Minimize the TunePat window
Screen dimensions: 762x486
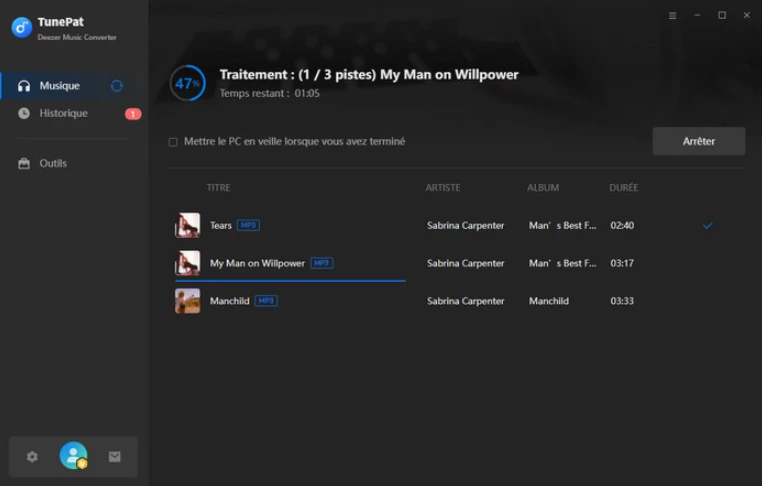pos(697,16)
